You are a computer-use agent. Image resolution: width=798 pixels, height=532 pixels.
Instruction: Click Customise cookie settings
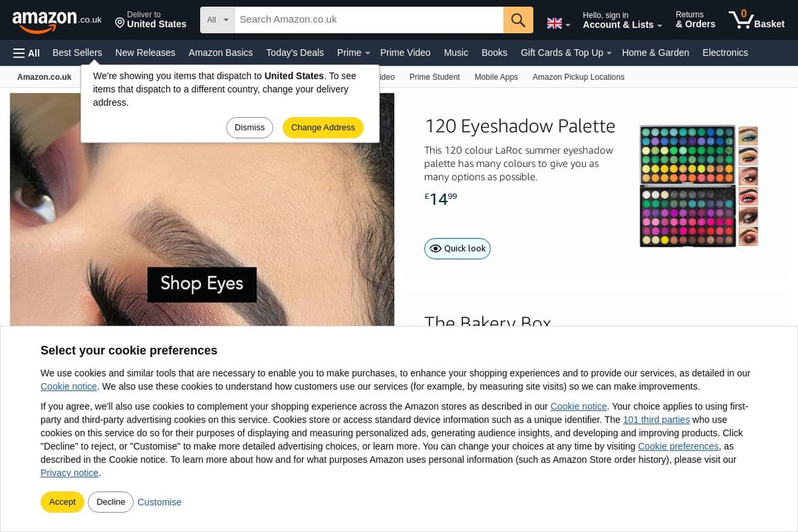(159, 502)
